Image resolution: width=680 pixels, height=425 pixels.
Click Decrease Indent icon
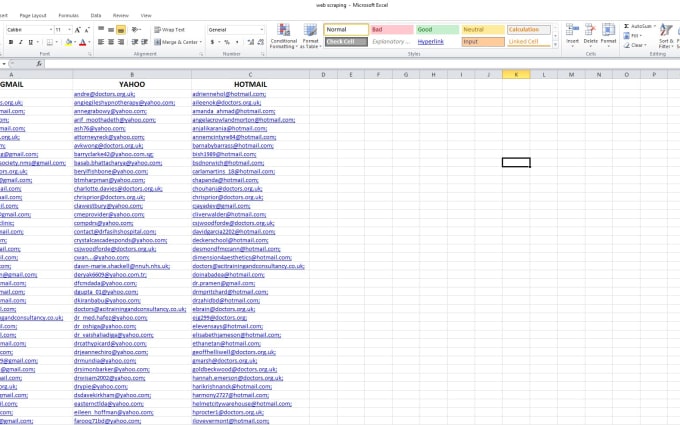(x=135, y=42)
